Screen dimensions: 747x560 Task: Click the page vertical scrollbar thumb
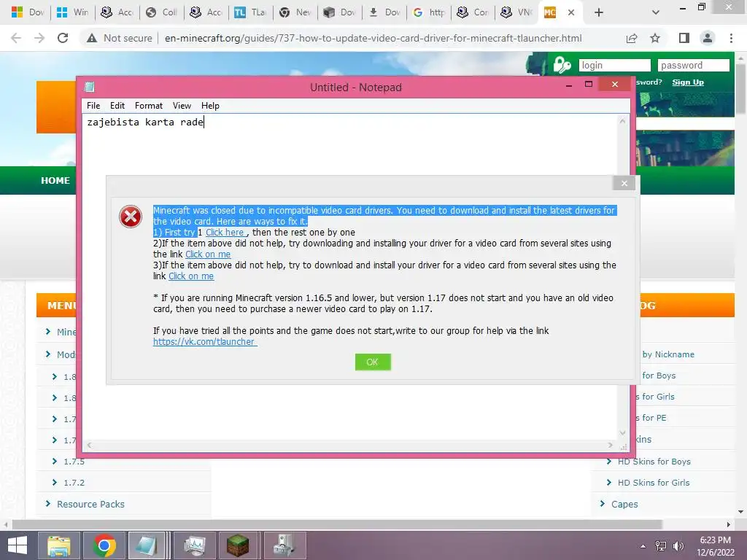pos(741,88)
